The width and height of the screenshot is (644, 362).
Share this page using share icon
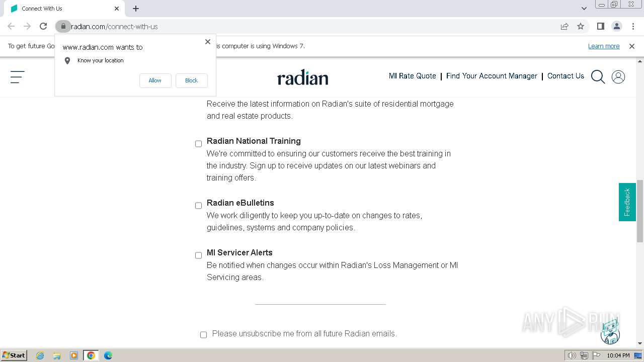pos(565,26)
